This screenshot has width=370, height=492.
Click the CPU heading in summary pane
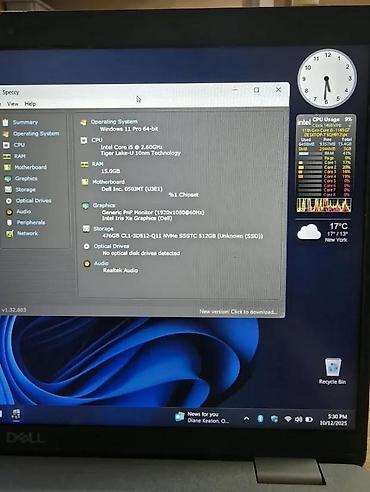click(97, 140)
